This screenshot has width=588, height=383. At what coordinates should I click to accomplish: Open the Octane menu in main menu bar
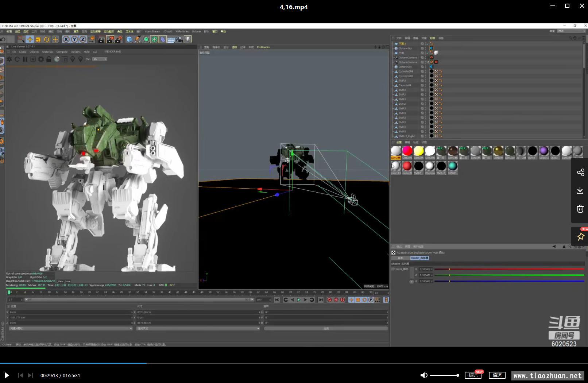click(x=196, y=31)
